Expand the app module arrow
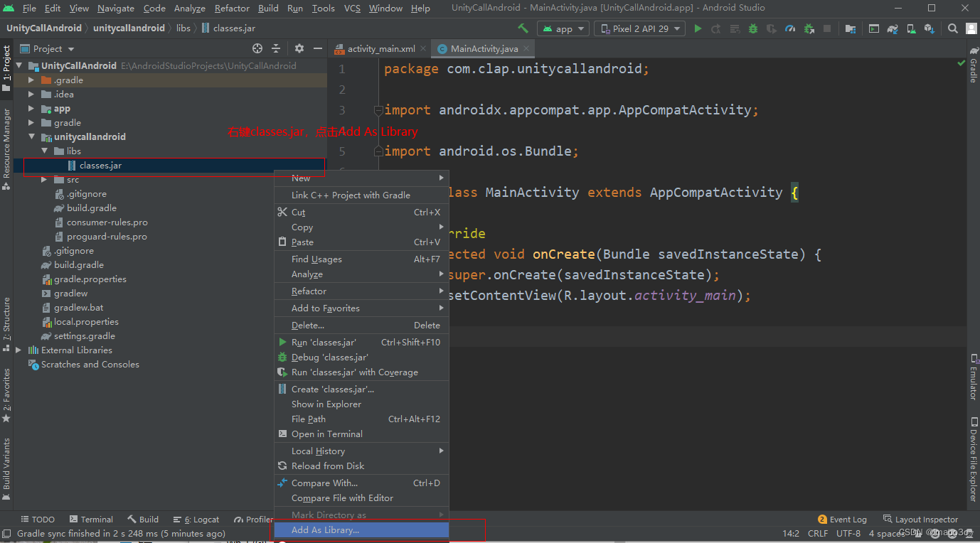 point(31,108)
